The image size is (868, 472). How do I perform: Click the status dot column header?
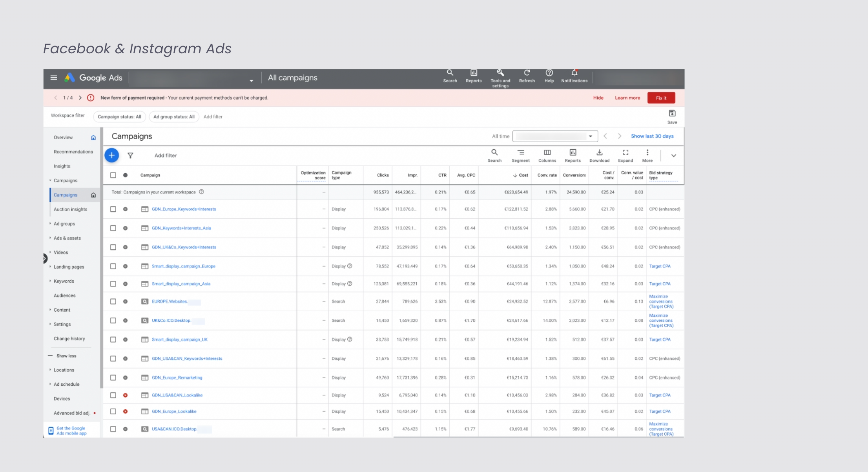click(x=126, y=175)
